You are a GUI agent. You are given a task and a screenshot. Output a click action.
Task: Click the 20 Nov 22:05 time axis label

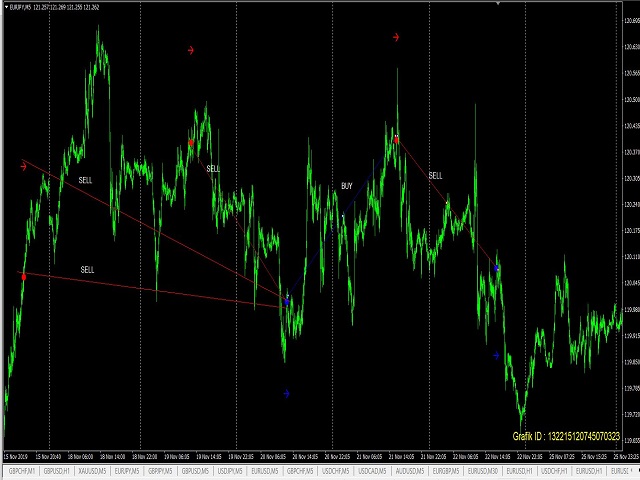(x=337, y=457)
